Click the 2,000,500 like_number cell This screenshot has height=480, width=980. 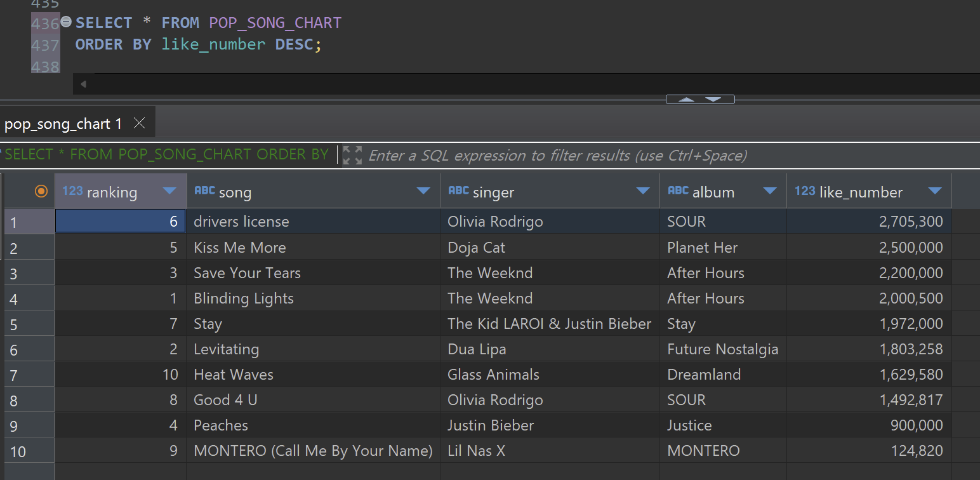(x=869, y=298)
